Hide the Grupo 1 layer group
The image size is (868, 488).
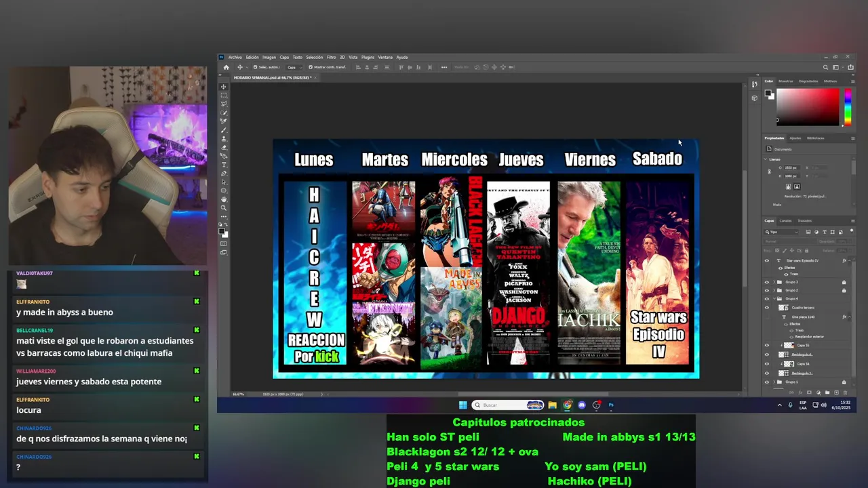767,382
